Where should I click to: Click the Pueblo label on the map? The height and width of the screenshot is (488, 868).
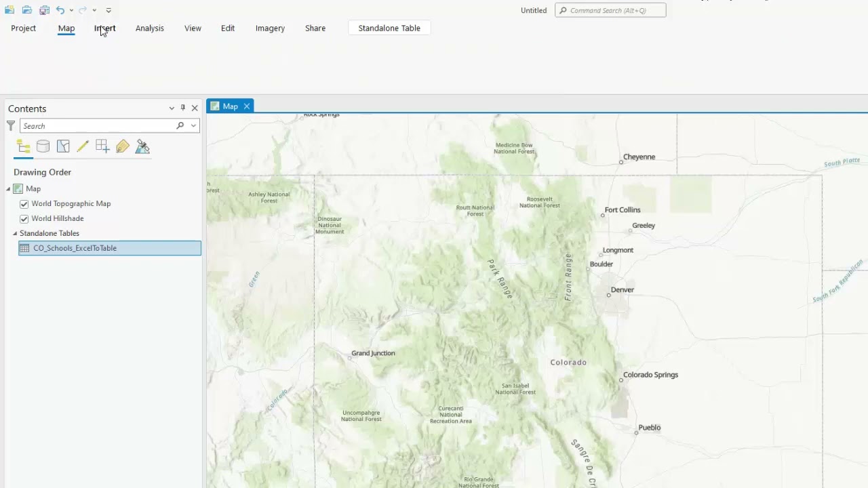point(650,427)
